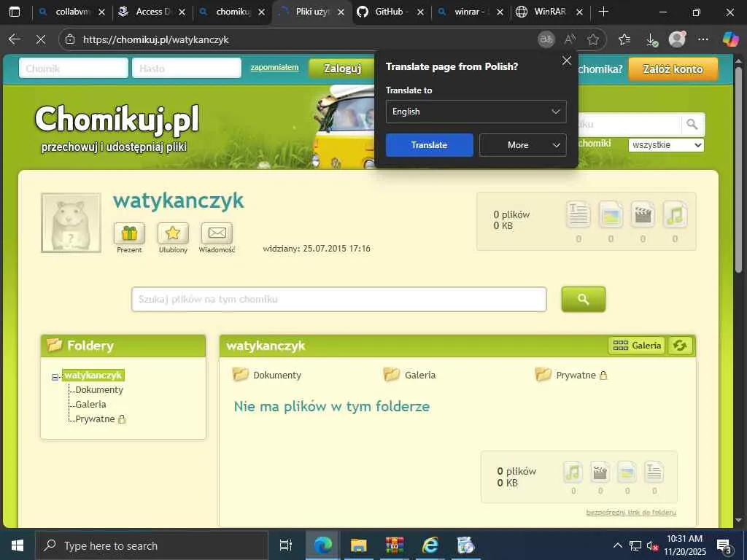Open WinRAR from the taskbar
This screenshot has width=747, height=560.
coord(395,545)
